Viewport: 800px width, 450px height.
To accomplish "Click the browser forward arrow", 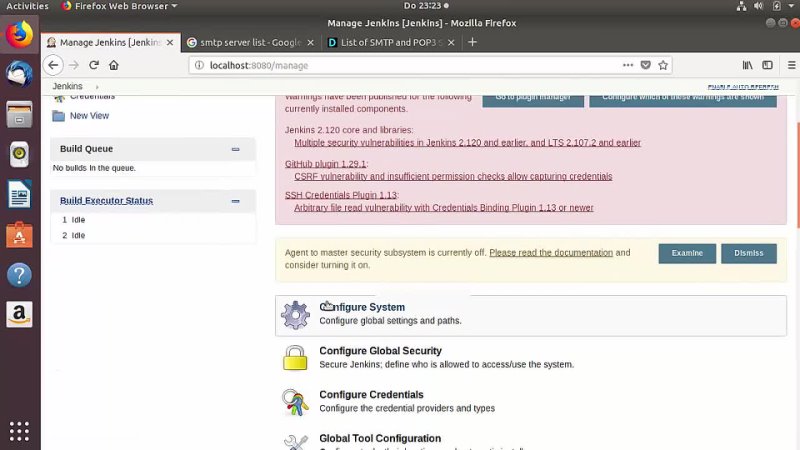I will click(x=74, y=65).
